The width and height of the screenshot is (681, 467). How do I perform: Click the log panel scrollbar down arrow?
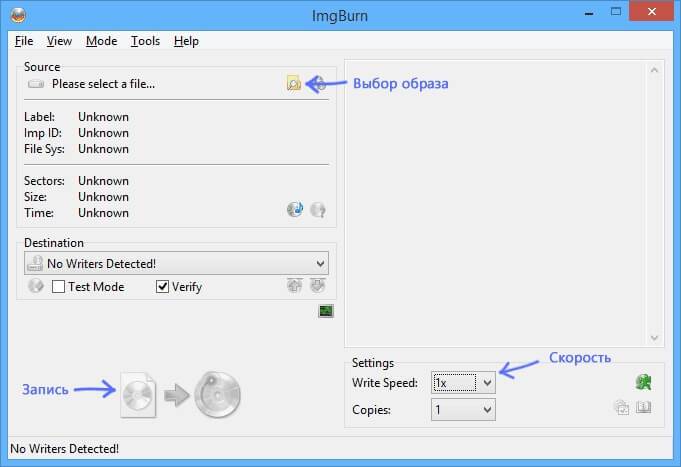pos(655,339)
